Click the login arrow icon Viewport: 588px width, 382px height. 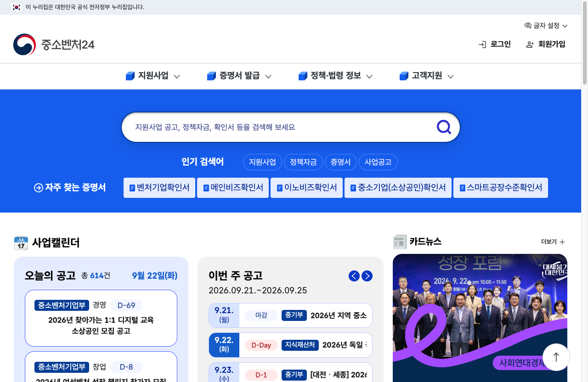(482, 45)
